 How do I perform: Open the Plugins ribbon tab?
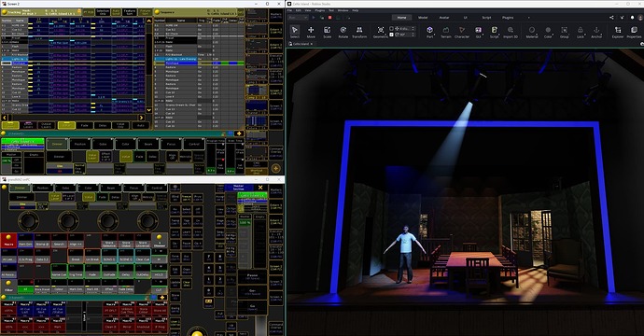508,18
